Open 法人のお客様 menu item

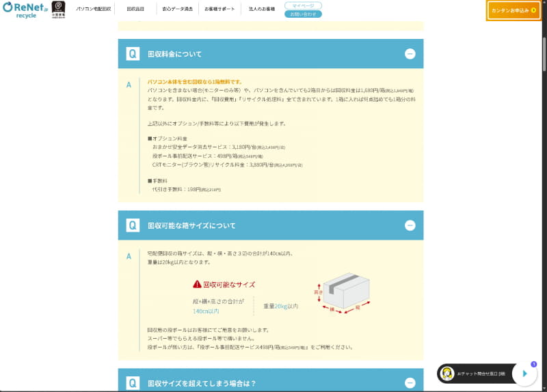[x=262, y=9]
